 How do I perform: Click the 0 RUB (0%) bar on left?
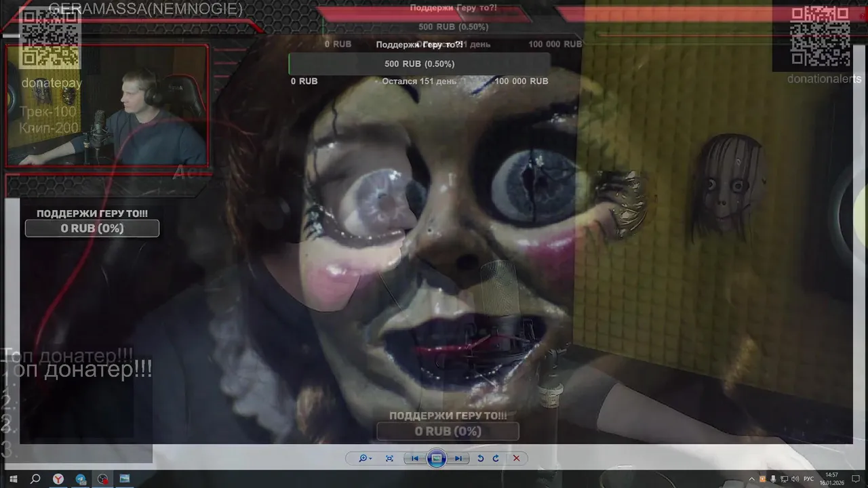(x=92, y=228)
